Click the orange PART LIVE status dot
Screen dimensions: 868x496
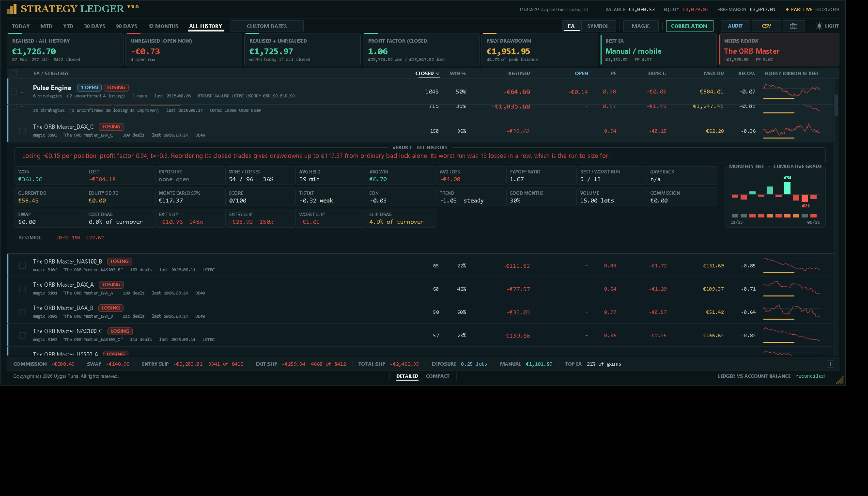pos(787,10)
